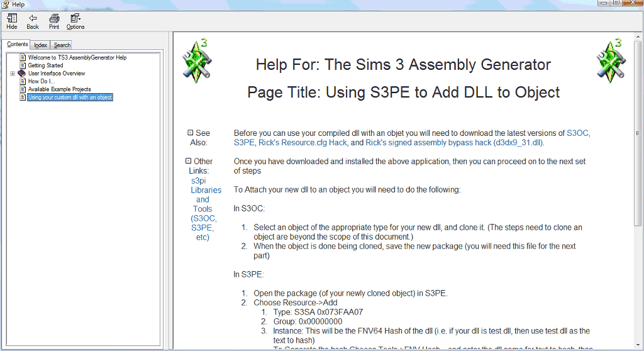Click the 'In S3PE:' heading text
Screen dimensions: 644x351
(x=249, y=274)
